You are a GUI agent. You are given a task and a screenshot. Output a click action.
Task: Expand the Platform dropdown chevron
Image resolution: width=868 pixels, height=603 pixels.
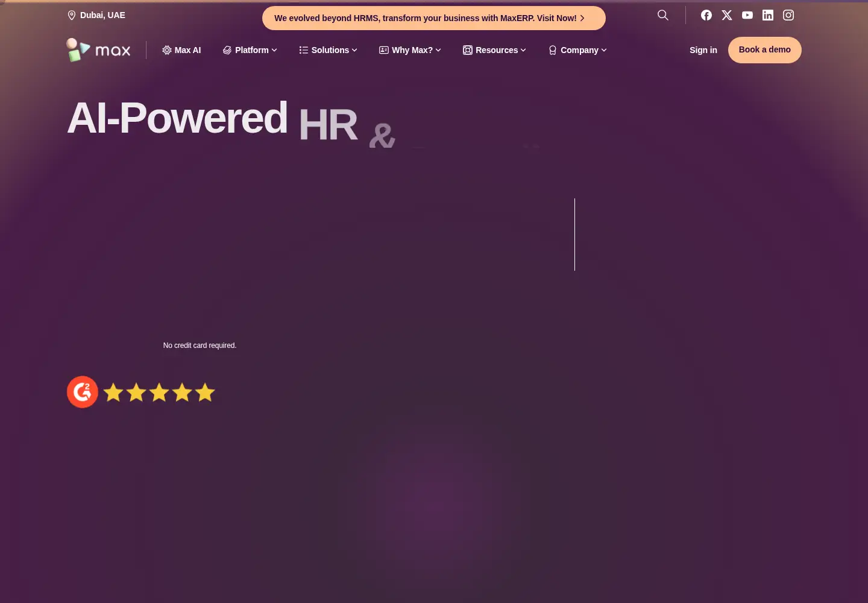(274, 50)
